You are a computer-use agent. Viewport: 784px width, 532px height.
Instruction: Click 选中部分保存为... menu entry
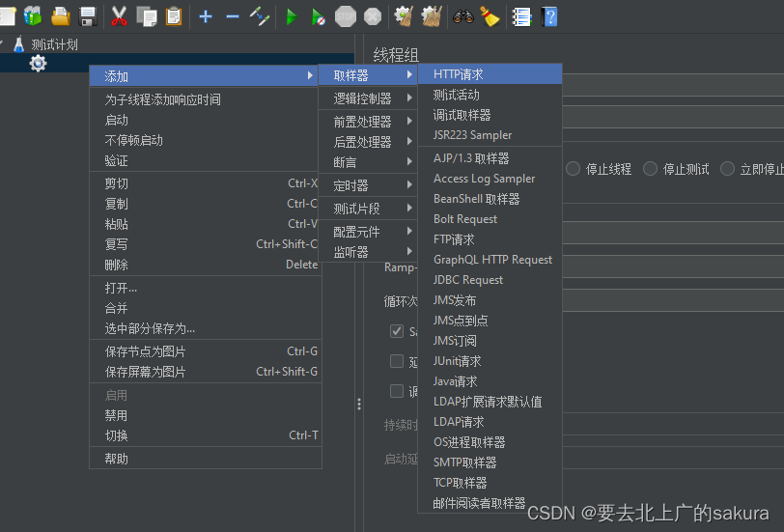pos(206,328)
